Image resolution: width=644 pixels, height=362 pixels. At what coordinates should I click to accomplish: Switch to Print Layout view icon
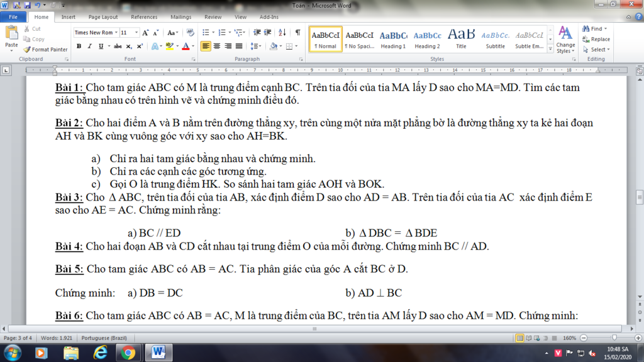519,338
